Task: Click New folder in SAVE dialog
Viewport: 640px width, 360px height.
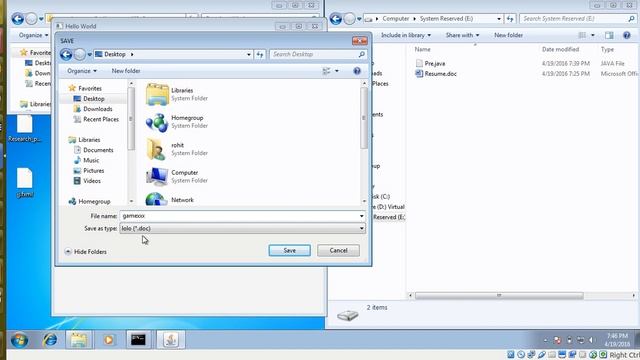Action: click(126, 71)
